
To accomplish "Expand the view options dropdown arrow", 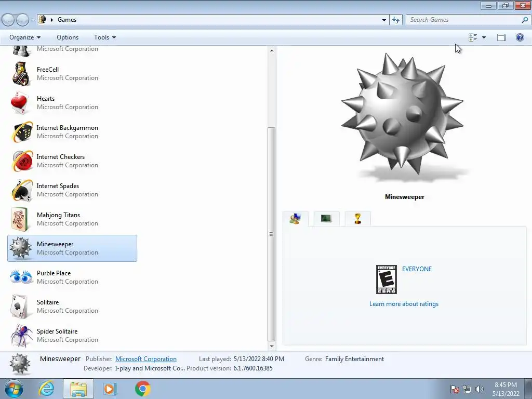I will pyautogui.click(x=484, y=37).
